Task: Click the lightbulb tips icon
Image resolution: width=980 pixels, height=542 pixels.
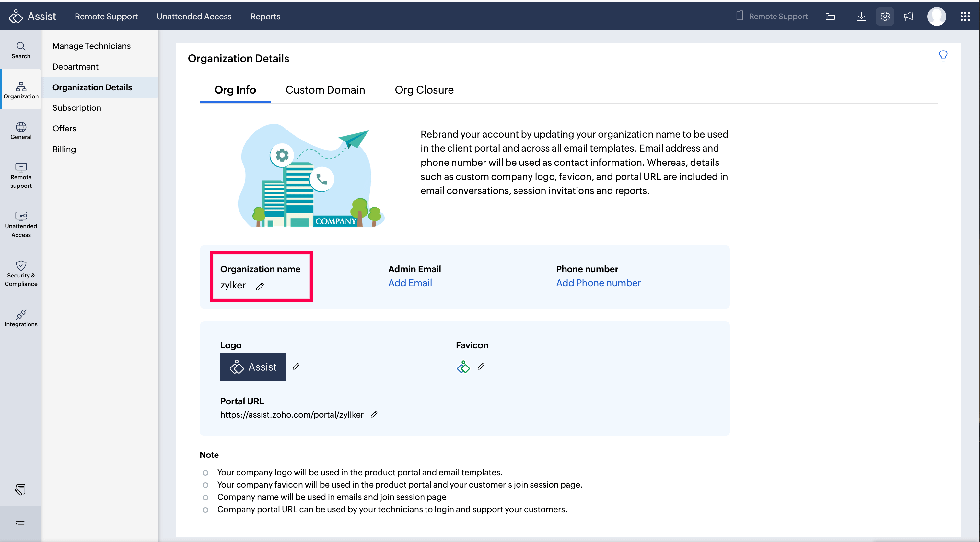Action: click(x=943, y=56)
